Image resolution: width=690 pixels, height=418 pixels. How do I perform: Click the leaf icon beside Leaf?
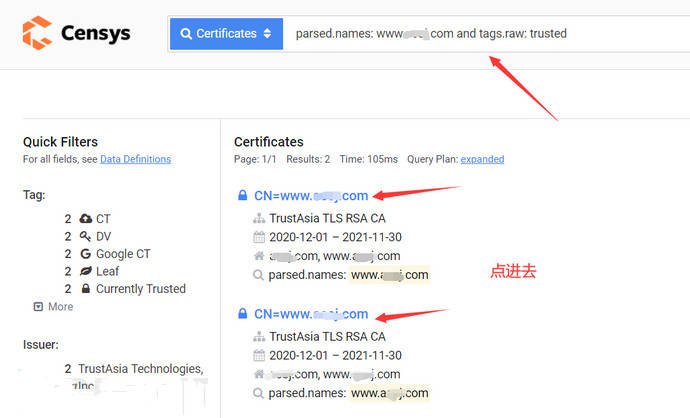[85, 271]
